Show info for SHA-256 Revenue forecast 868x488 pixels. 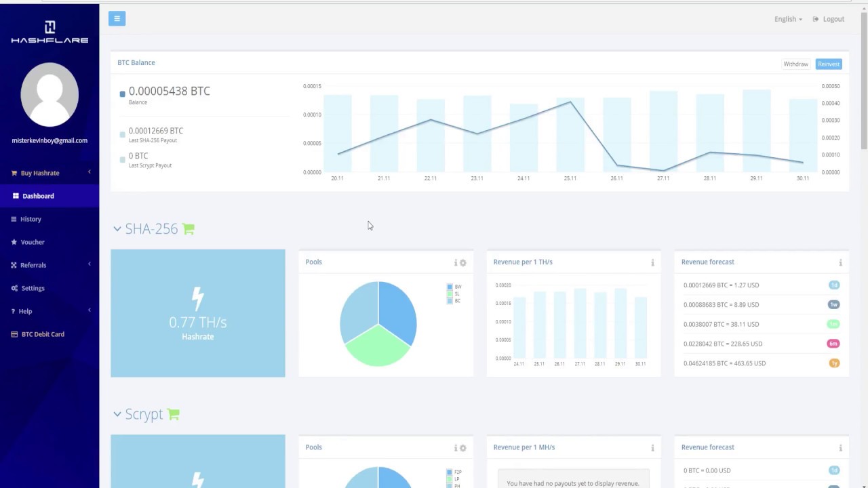[840, 263]
